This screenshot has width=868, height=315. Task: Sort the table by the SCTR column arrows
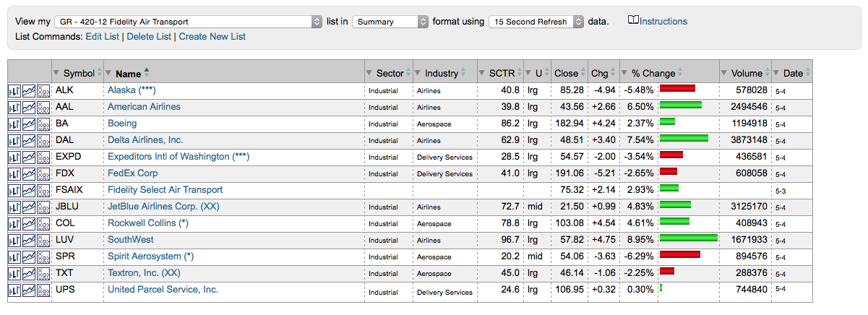[520, 73]
